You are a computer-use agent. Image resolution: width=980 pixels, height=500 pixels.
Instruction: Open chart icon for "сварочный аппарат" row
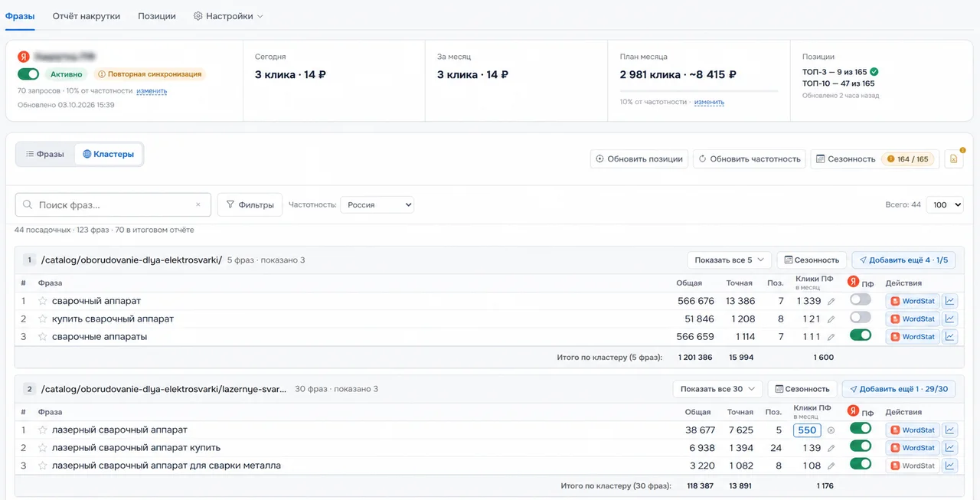950,301
